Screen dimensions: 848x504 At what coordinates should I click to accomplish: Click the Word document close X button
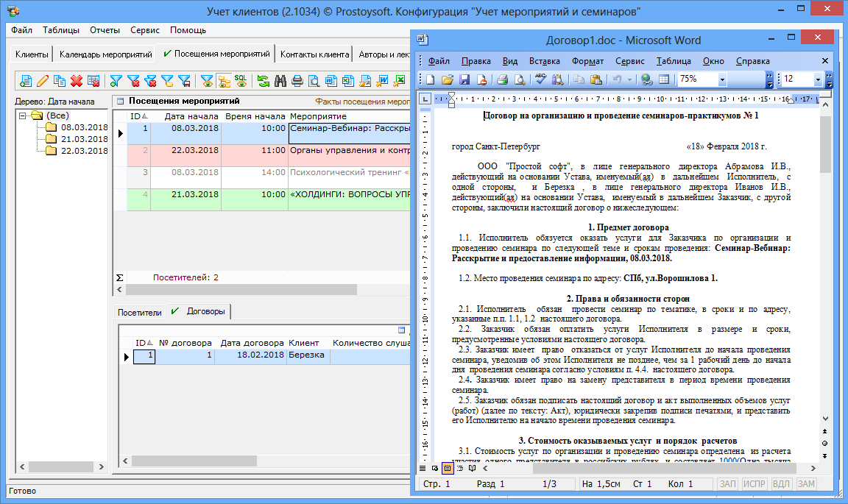coord(825,61)
